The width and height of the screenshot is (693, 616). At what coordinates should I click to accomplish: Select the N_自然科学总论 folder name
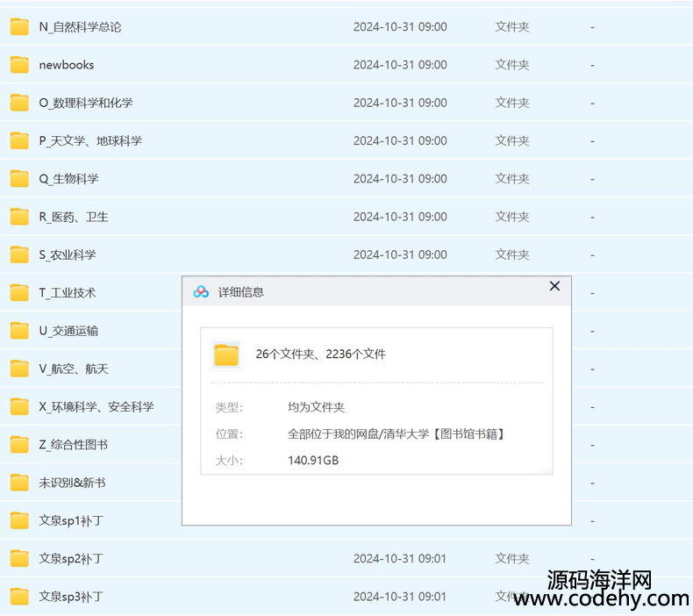tap(80, 27)
